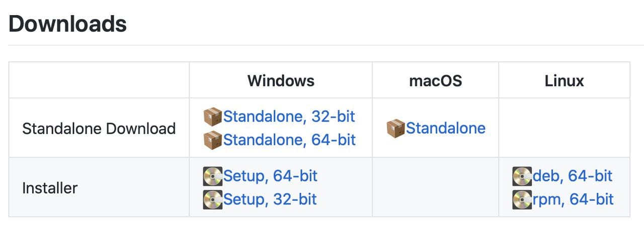Click the disc icon beside Setup, 64-bit
Image resolution: width=644 pixels, height=227 pixels.
[212, 176]
